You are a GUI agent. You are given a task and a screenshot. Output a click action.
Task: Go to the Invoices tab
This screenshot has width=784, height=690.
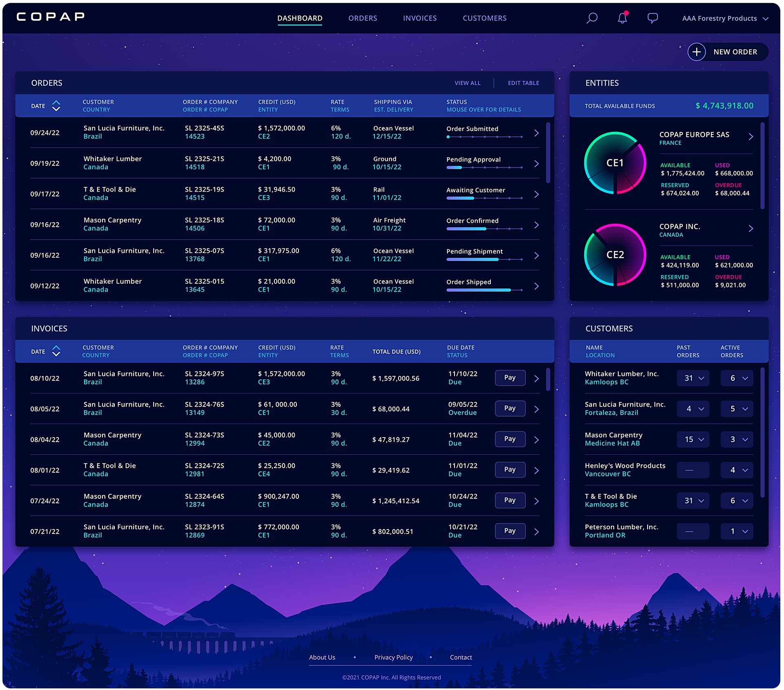420,18
